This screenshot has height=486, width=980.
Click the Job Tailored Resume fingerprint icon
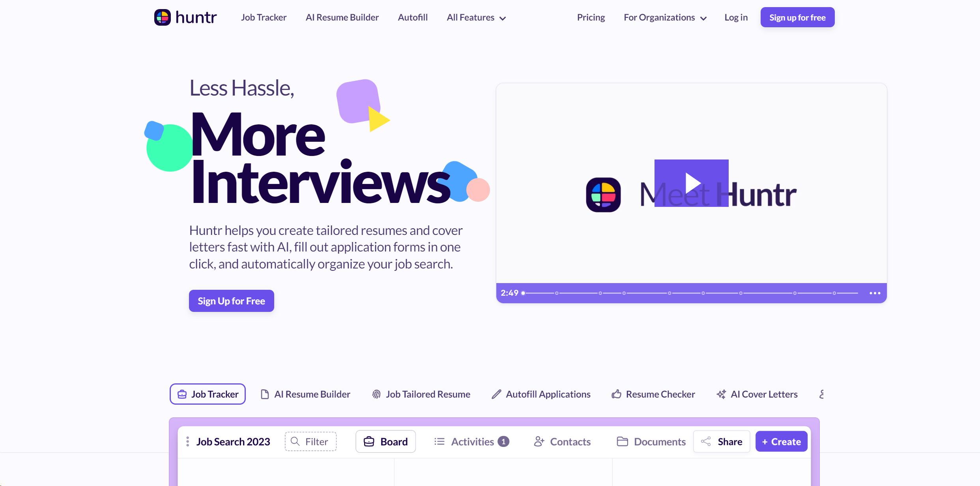[376, 394]
